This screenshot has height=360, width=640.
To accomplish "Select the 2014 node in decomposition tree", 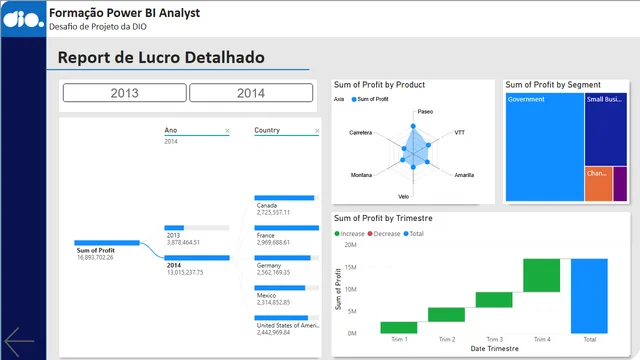I will (197, 258).
